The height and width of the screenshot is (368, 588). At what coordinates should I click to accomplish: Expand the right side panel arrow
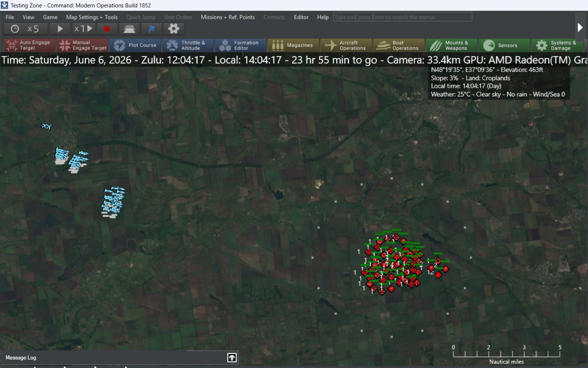(x=580, y=27)
